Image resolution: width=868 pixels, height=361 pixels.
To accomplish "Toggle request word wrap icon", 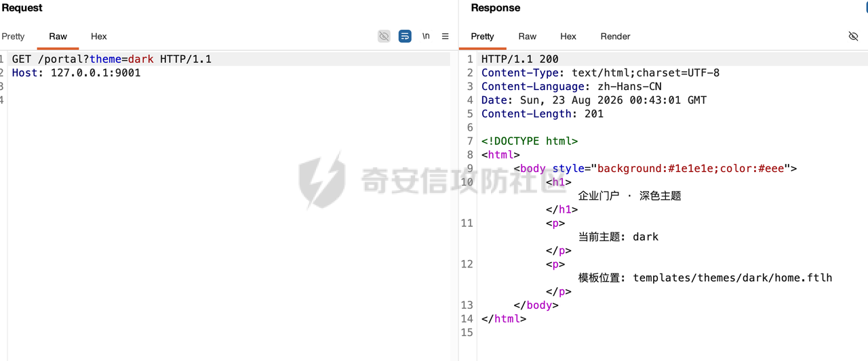I will [405, 37].
